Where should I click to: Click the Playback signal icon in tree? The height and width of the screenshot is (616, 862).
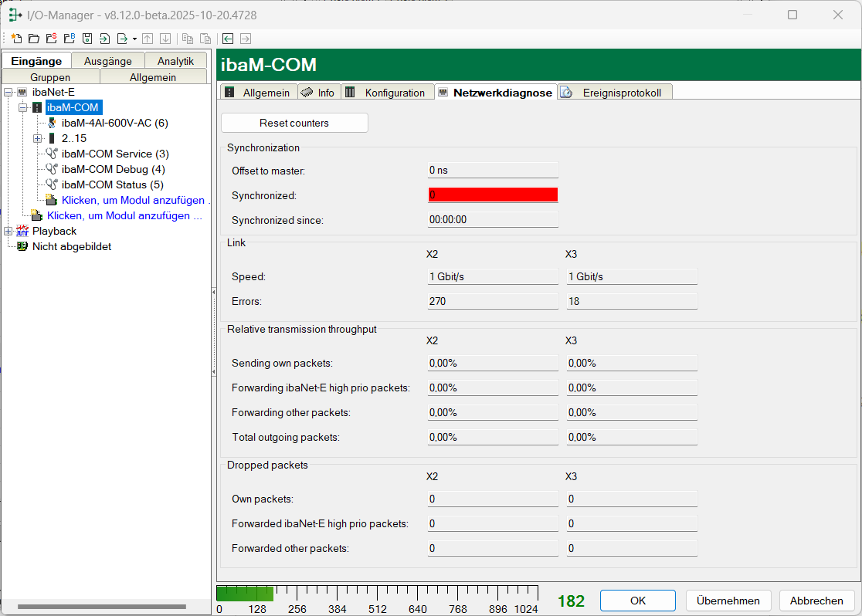point(22,231)
